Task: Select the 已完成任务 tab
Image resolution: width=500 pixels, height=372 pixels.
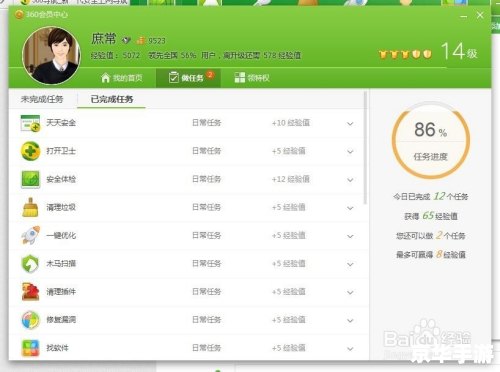Action: click(x=112, y=99)
